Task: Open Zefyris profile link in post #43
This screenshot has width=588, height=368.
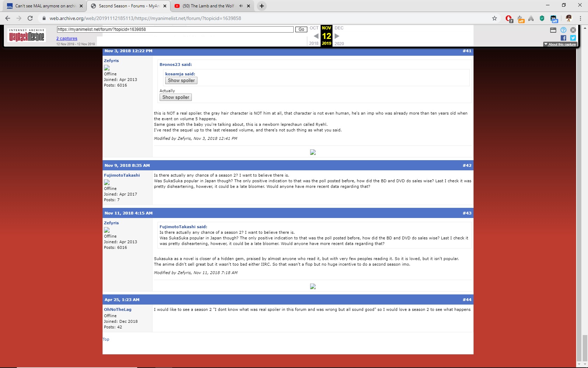Action: pyautogui.click(x=111, y=223)
